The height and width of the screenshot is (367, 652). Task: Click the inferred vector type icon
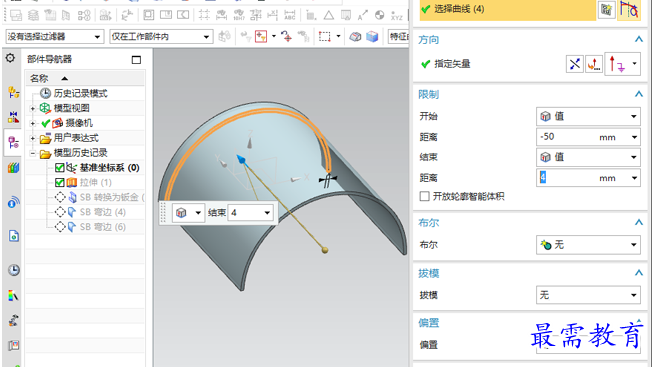pyautogui.click(x=617, y=64)
